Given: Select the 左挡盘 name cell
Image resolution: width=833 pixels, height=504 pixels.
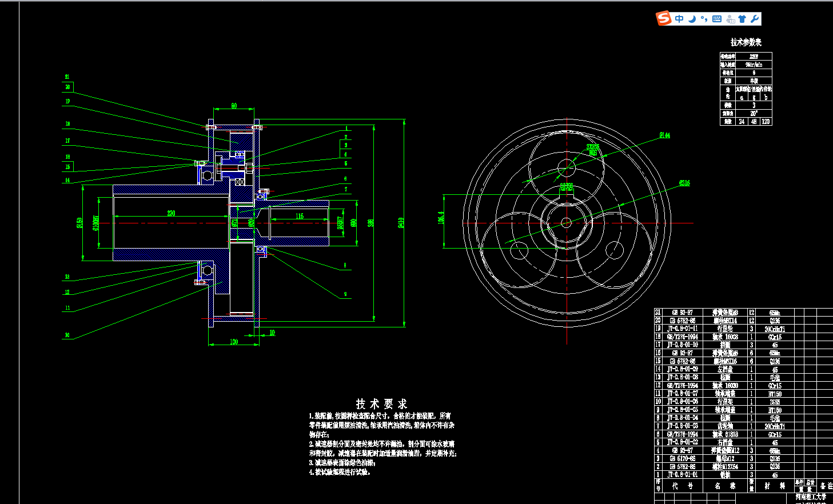Looking at the screenshot, I should [x=726, y=369].
